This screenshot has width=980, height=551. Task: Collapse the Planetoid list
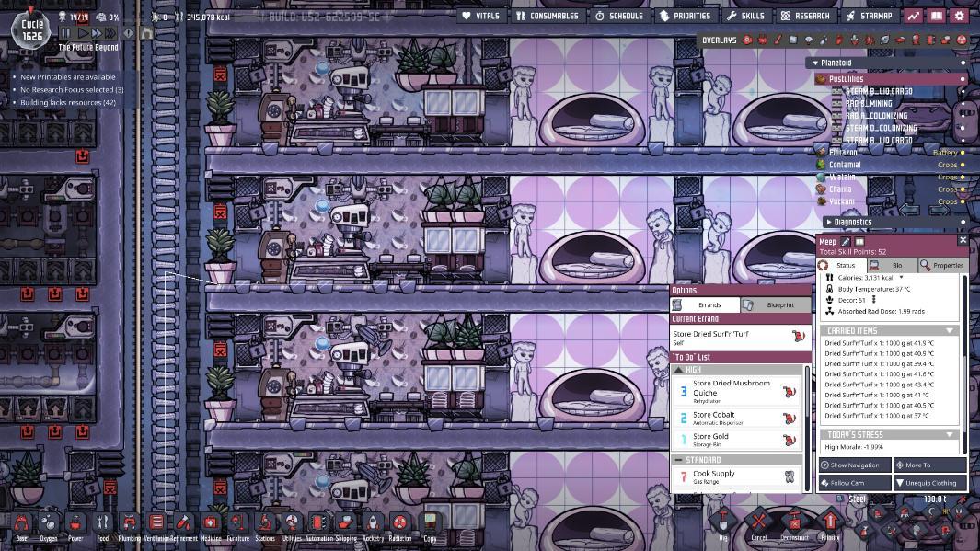click(815, 63)
